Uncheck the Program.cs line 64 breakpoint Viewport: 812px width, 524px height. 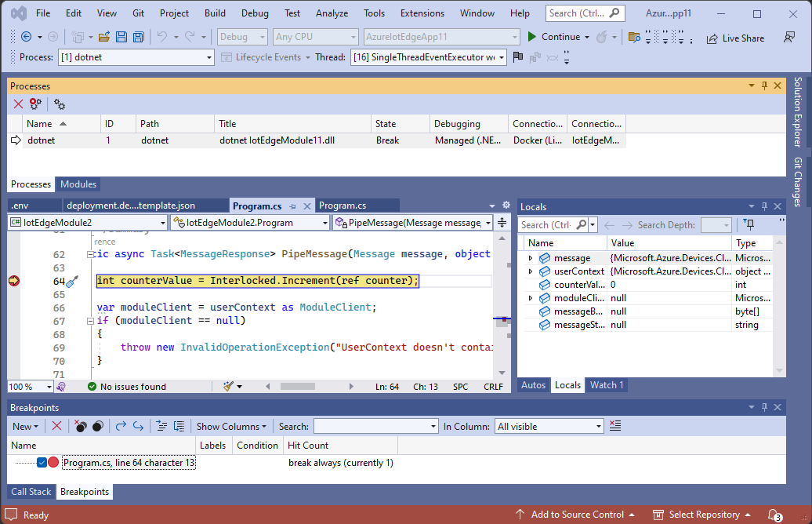click(42, 462)
